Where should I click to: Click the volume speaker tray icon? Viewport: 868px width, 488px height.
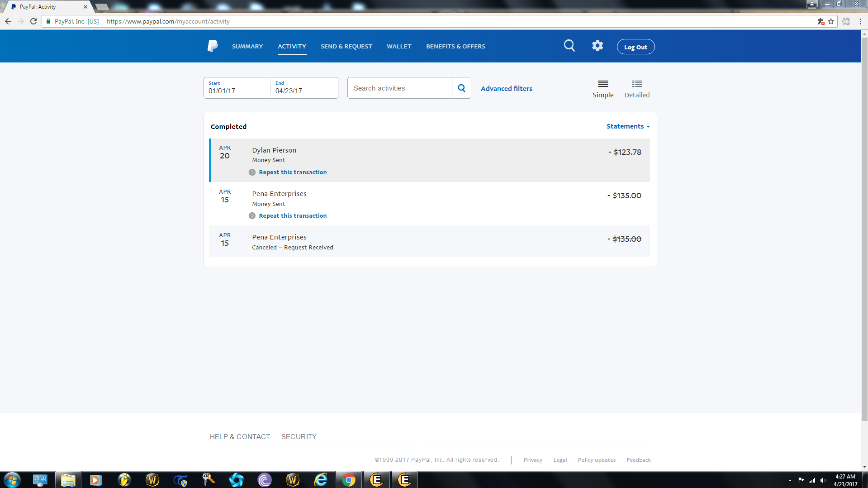point(823,480)
